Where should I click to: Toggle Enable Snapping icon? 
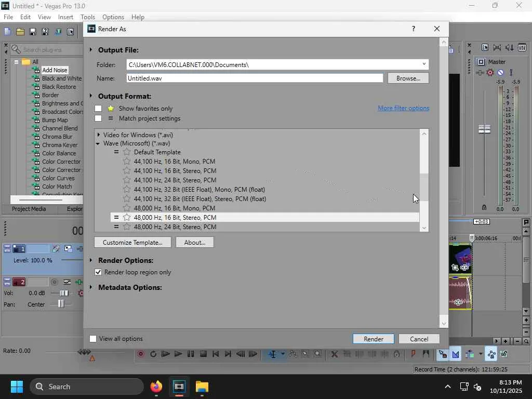click(443, 354)
